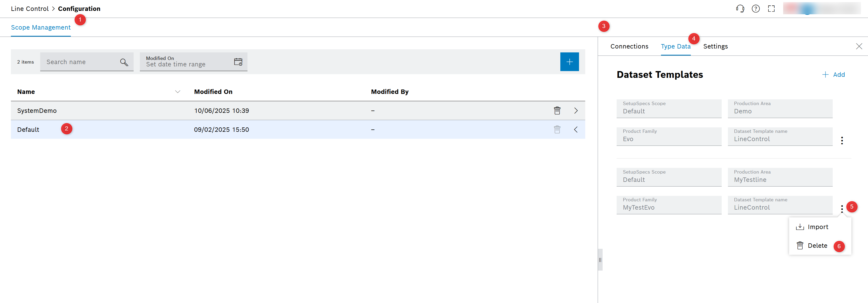Toggle fullscreen mode icon
This screenshot has height=303, width=868.
click(771, 9)
